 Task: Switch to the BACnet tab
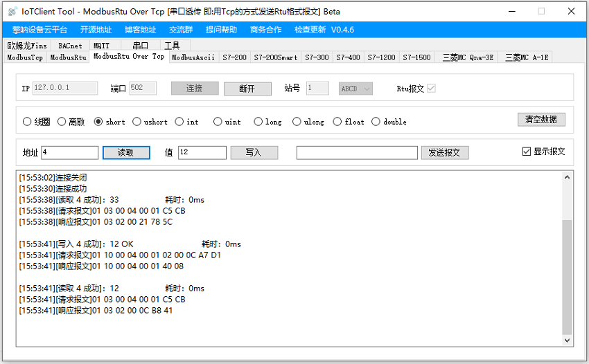[x=70, y=46]
